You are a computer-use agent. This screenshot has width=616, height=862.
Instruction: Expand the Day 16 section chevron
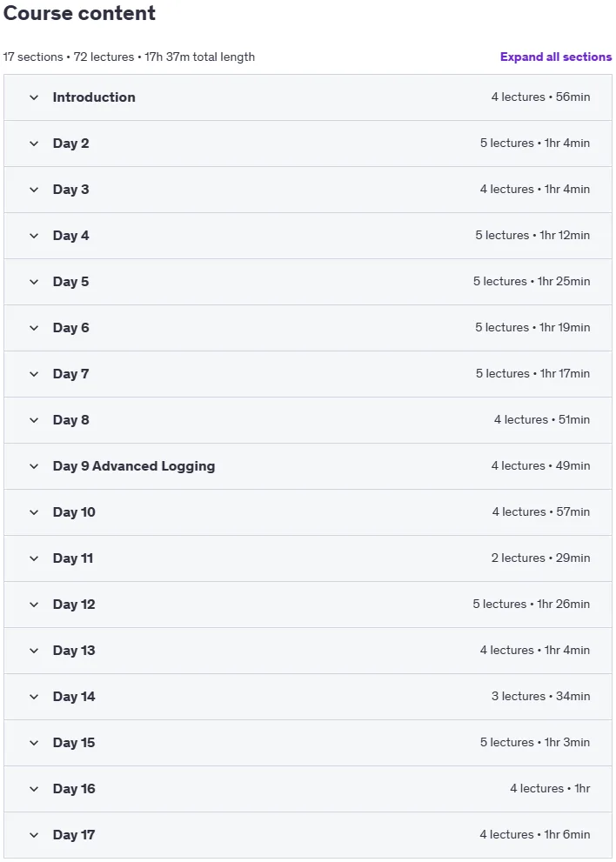[x=34, y=789]
